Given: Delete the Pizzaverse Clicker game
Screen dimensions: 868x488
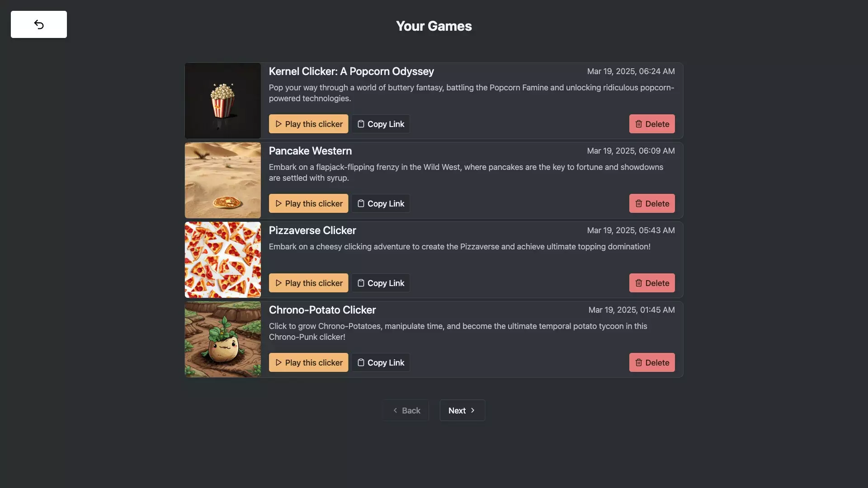Looking at the screenshot, I should click(651, 283).
